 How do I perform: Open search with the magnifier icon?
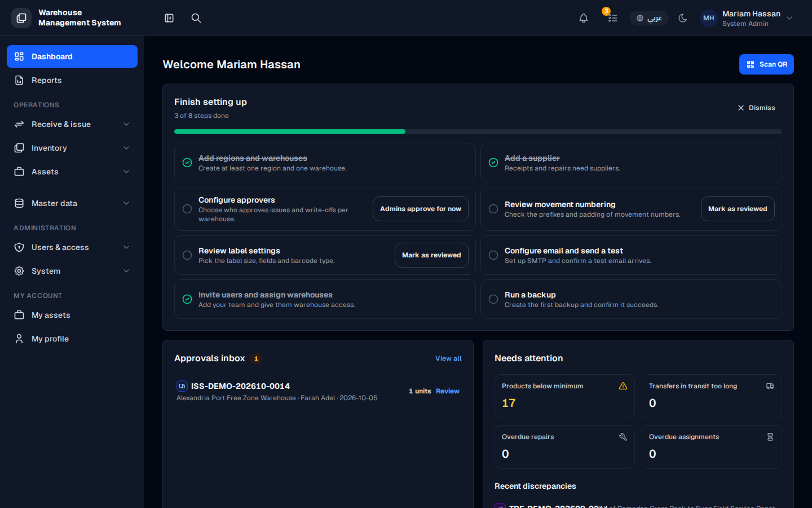pyautogui.click(x=196, y=18)
